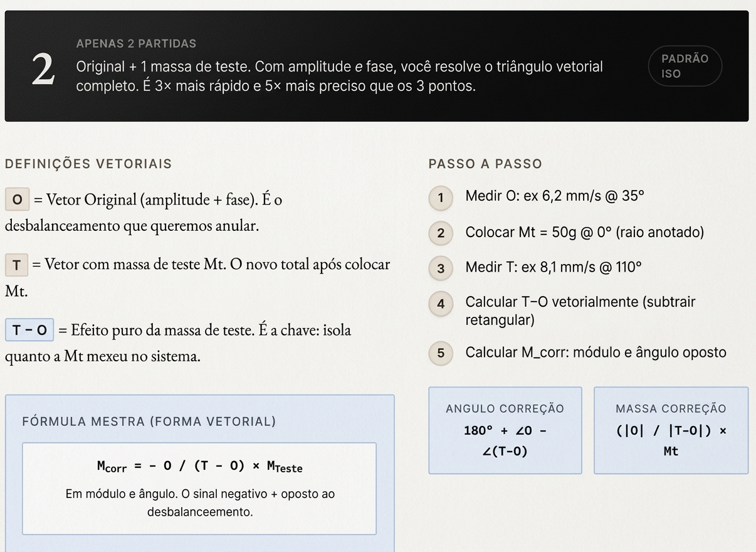The width and height of the screenshot is (756, 552).
Task: Select step 3 circle Medir T
Action: coord(441,268)
